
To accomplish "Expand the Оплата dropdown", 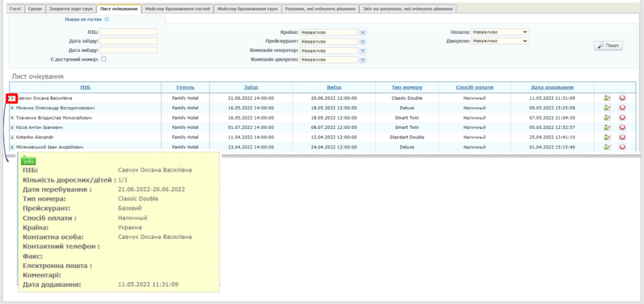I will point(500,32).
